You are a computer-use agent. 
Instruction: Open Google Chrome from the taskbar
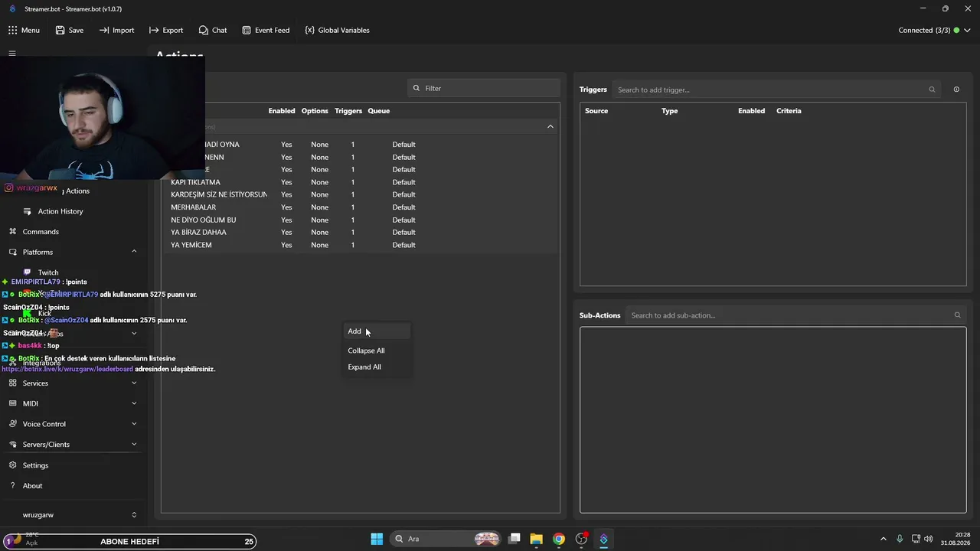click(559, 539)
